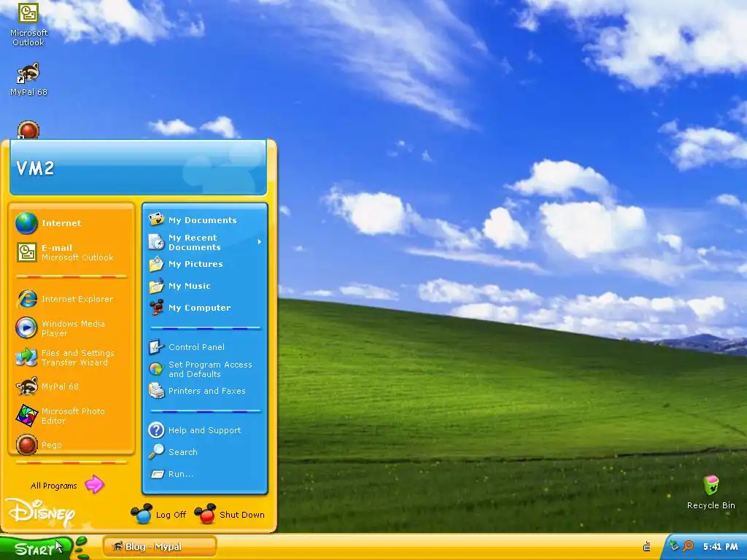Viewport: 747px width, 560px height.
Task: Choose Control Panel entry text
Action: point(196,347)
